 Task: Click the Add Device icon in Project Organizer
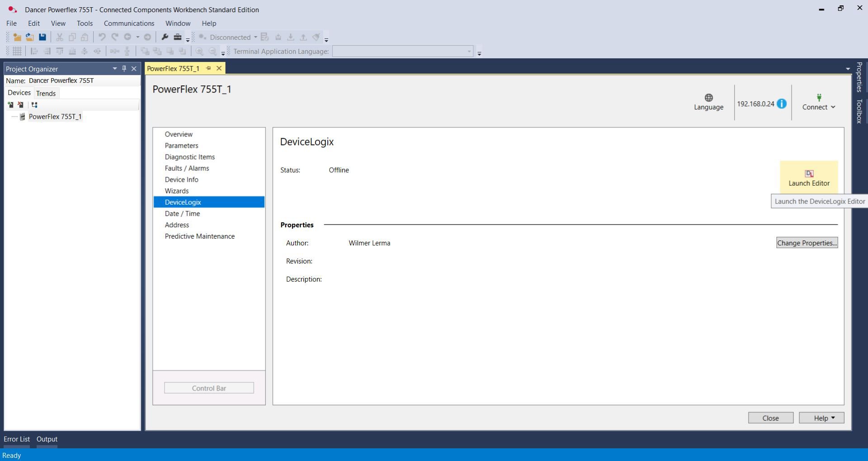click(11, 105)
